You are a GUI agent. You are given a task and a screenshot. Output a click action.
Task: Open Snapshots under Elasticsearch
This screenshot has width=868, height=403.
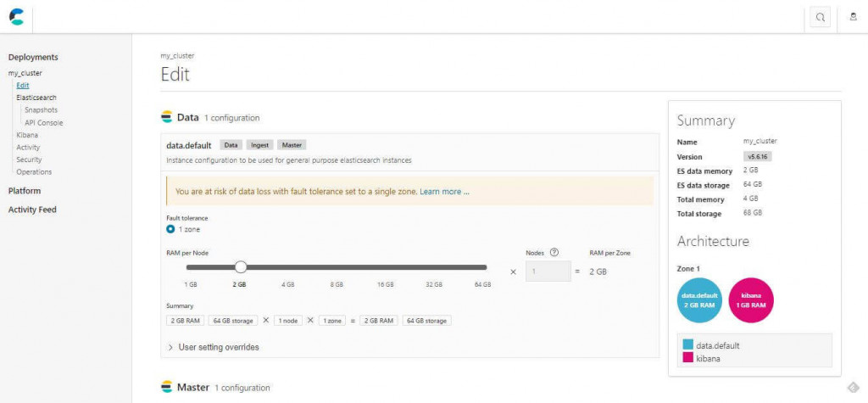point(41,109)
